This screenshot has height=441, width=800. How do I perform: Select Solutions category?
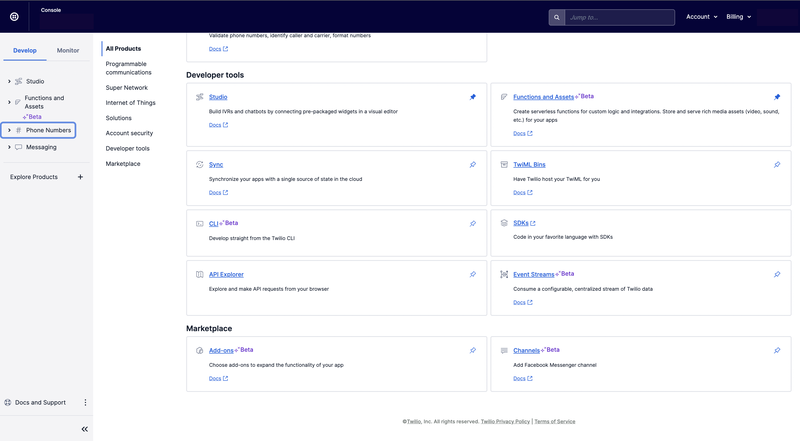click(x=118, y=118)
